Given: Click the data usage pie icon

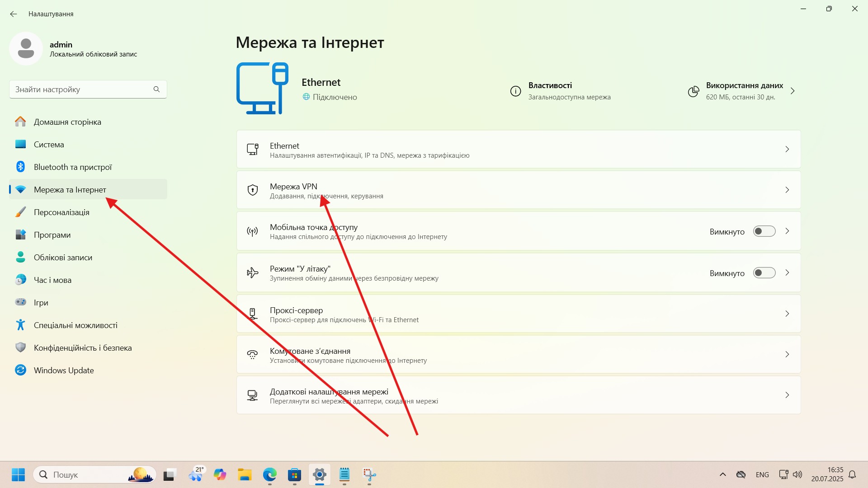Looking at the screenshot, I should coord(693,92).
